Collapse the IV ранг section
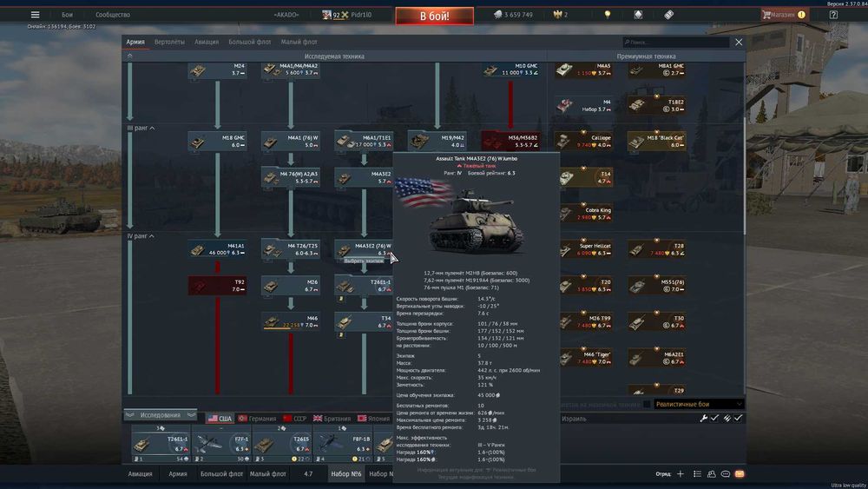868x489 pixels. (141, 236)
